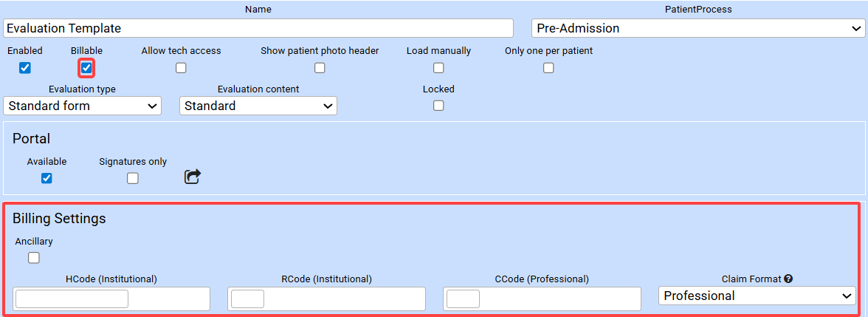Toggle the Billable checkbox

pos(87,68)
